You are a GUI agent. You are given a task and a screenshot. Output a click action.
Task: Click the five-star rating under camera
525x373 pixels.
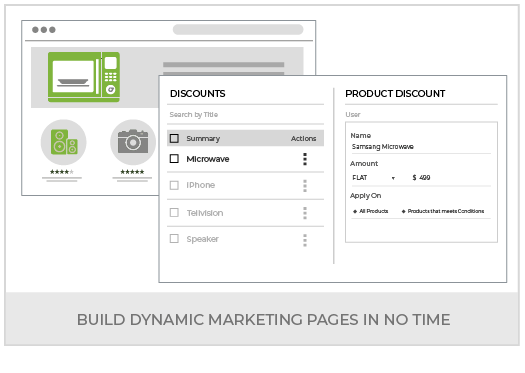[x=132, y=172]
